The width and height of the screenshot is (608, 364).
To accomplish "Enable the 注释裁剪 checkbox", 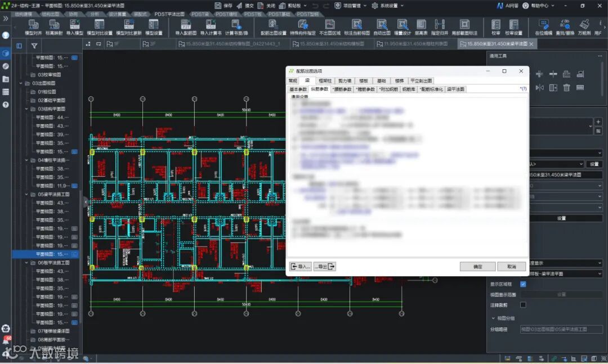I will pyautogui.click(x=523, y=305).
